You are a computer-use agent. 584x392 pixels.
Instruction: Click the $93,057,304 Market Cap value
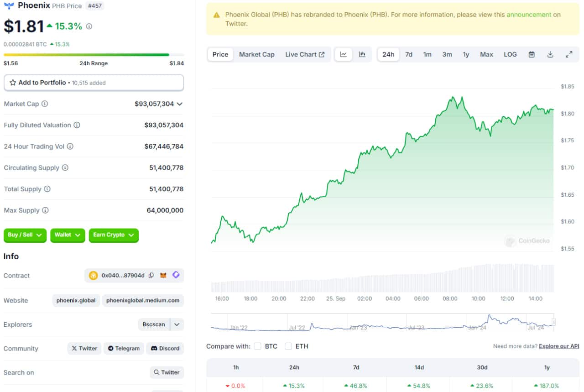154,104
